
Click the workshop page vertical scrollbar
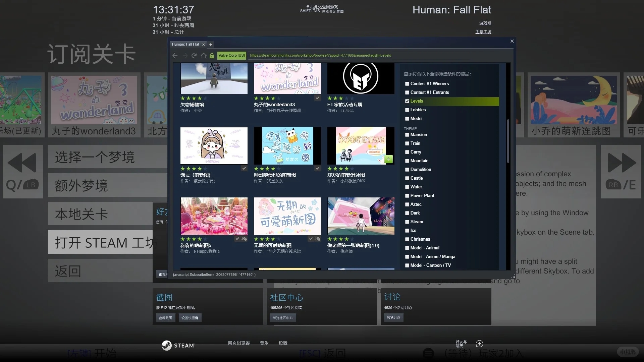point(508,141)
